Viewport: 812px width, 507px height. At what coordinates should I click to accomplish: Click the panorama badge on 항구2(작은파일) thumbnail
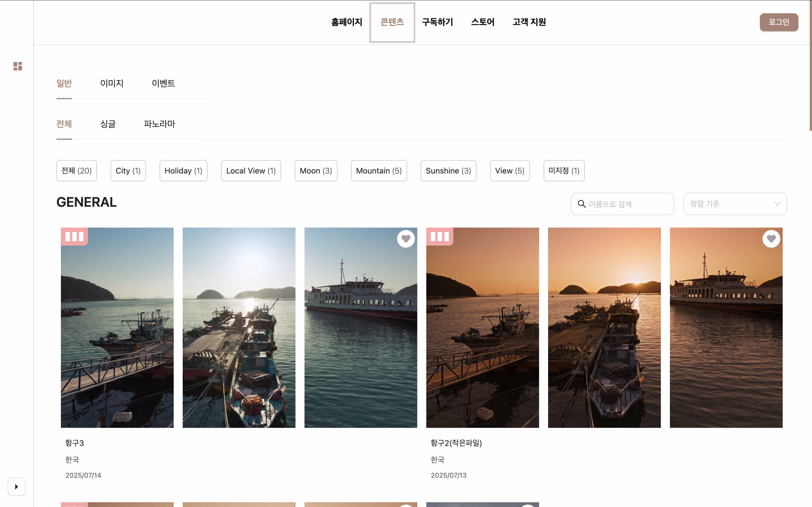[x=440, y=237]
